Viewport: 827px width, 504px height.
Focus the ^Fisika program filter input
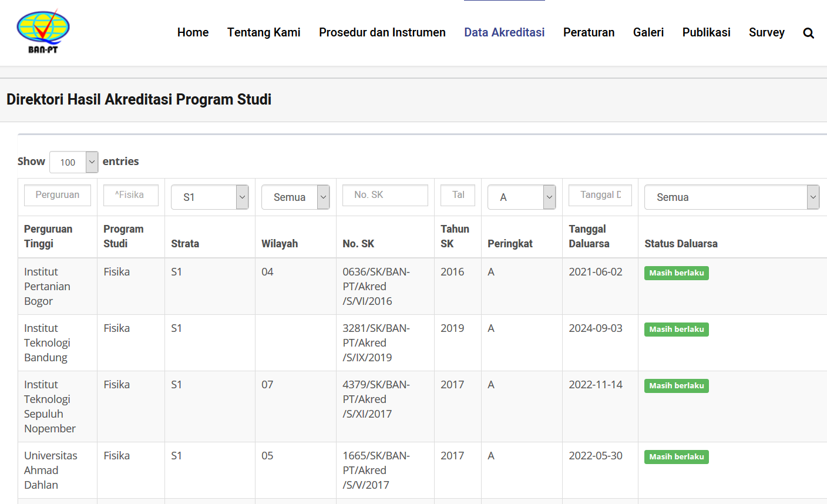131,195
